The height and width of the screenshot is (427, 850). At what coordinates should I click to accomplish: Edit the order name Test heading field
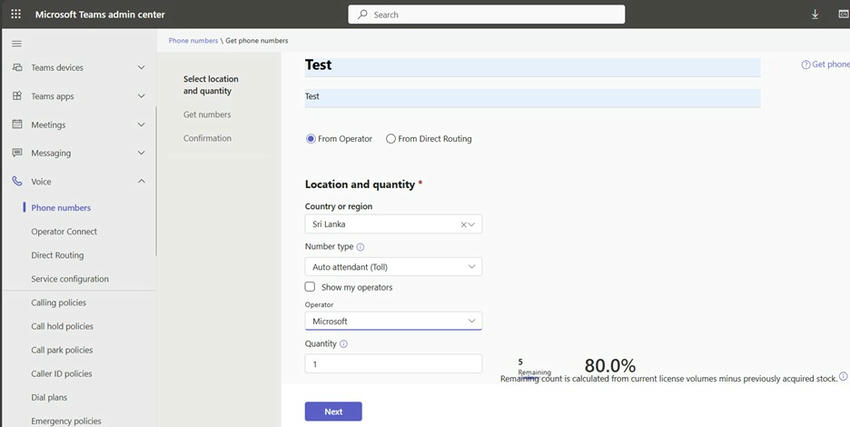pos(532,66)
